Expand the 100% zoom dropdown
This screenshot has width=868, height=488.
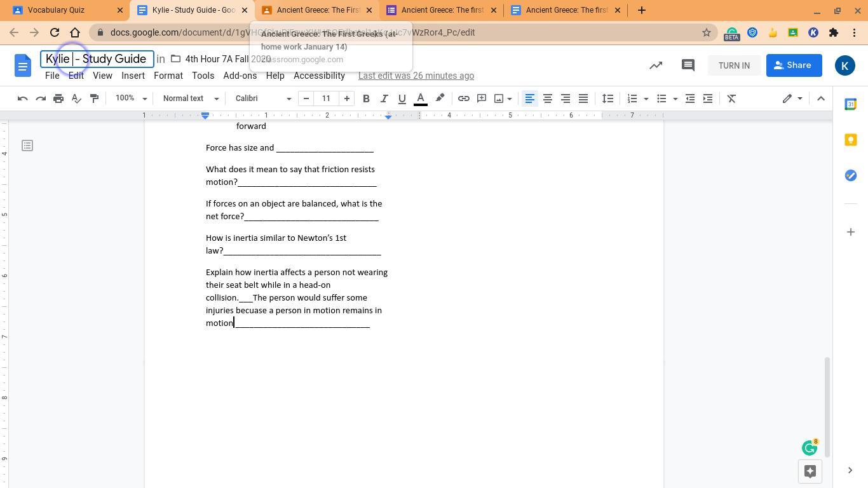(131, 98)
